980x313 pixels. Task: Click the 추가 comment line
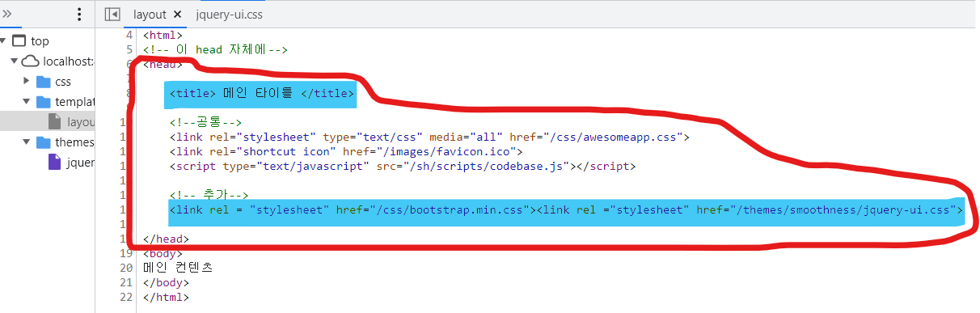209,195
